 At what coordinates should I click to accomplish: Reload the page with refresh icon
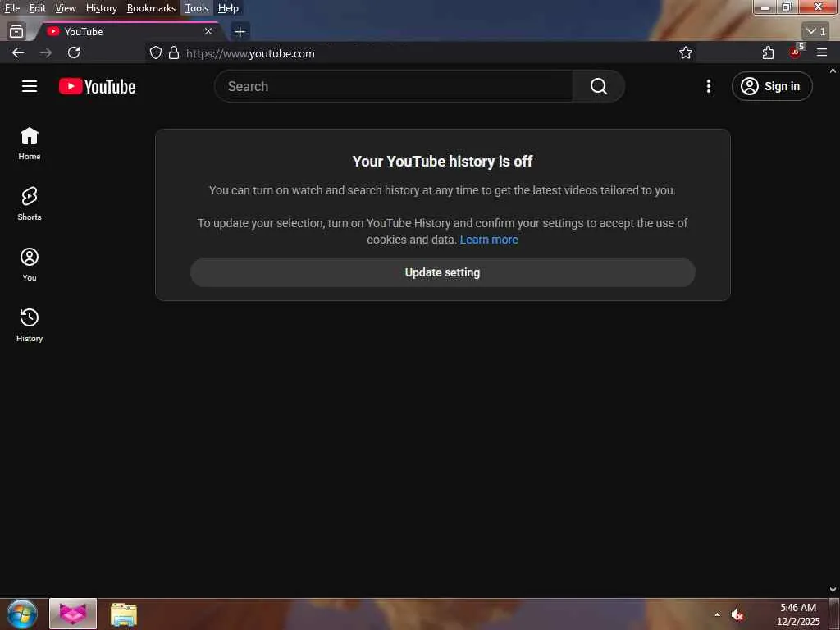[x=74, y=52]
